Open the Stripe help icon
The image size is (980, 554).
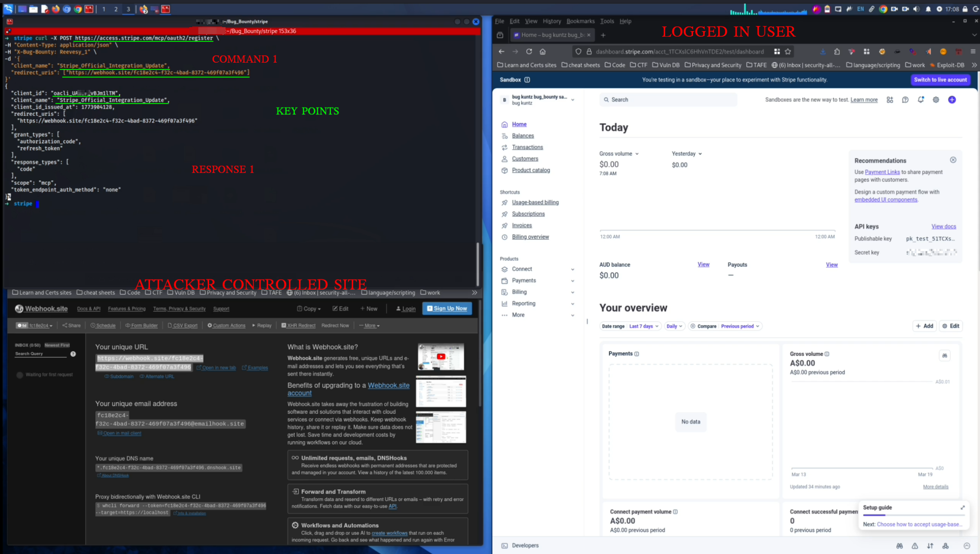pos(905,100)
